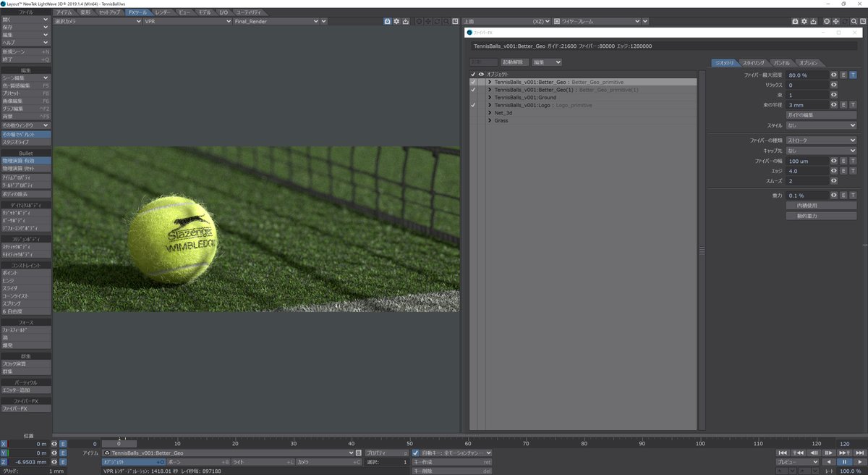Image resolution: width=868 pixels, height=475 pixels.
Task: Click ファイバーFX button in left sidebar
Action: [25, 408]
